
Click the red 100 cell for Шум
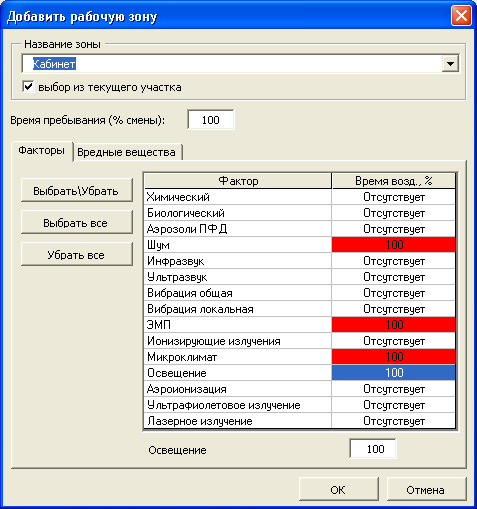click(x=394, y=245)
